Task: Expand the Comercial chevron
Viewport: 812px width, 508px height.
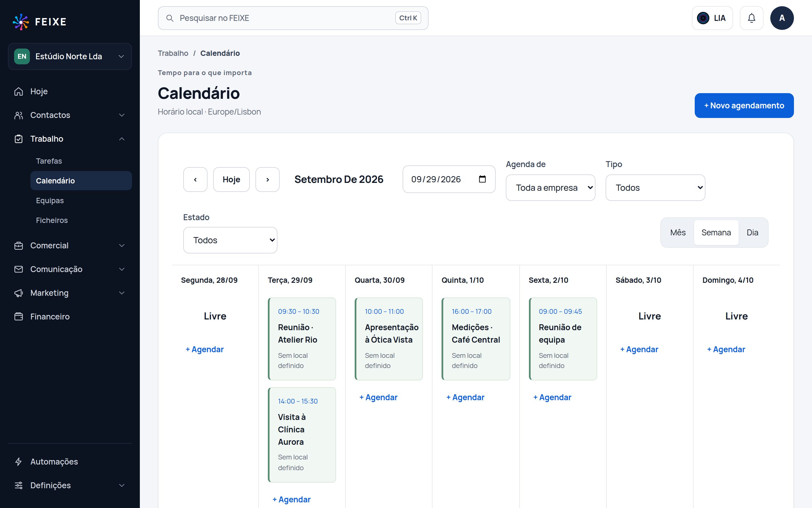Action: 122,246
